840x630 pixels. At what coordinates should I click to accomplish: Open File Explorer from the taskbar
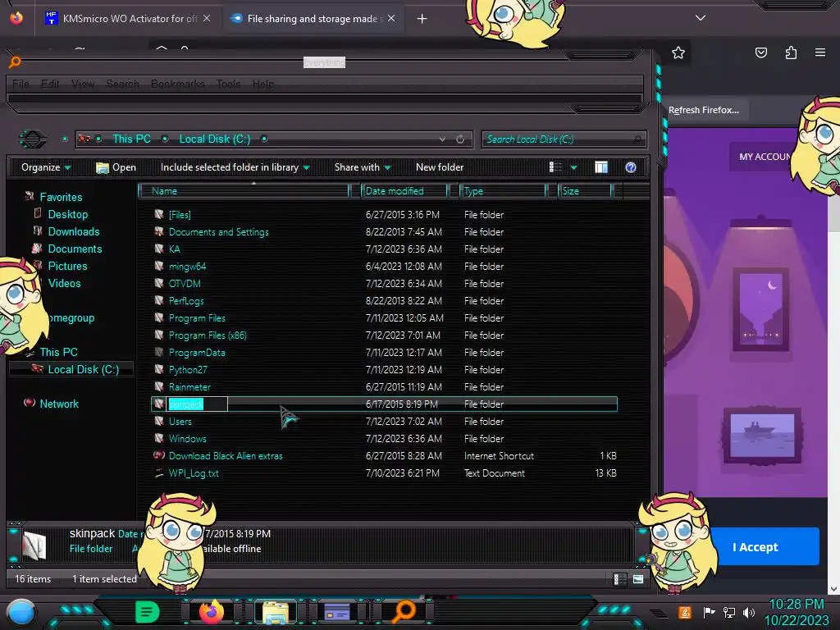point(276,612)
